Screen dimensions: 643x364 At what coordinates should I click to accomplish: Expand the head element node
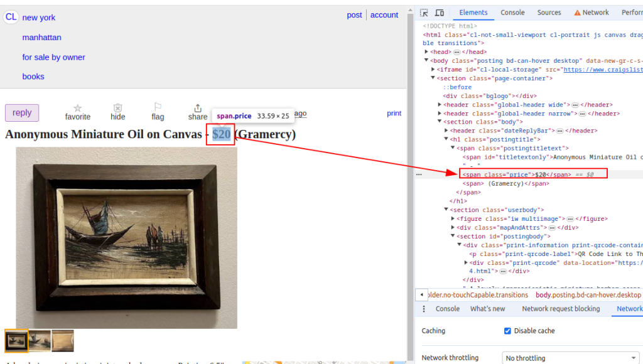(x=426, y=51)
